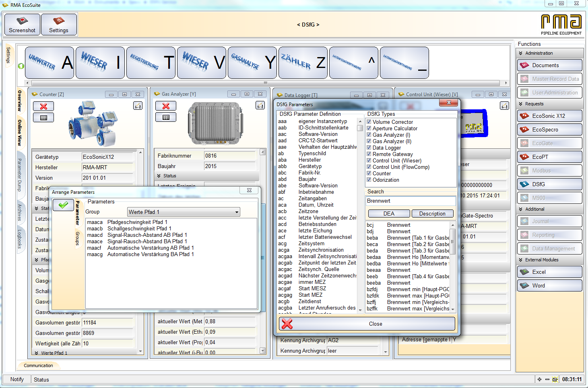Toggle the Odorization checkbox
Image resolution: width=588 pixels, height=388 pixels.
[x=369, y=180]
